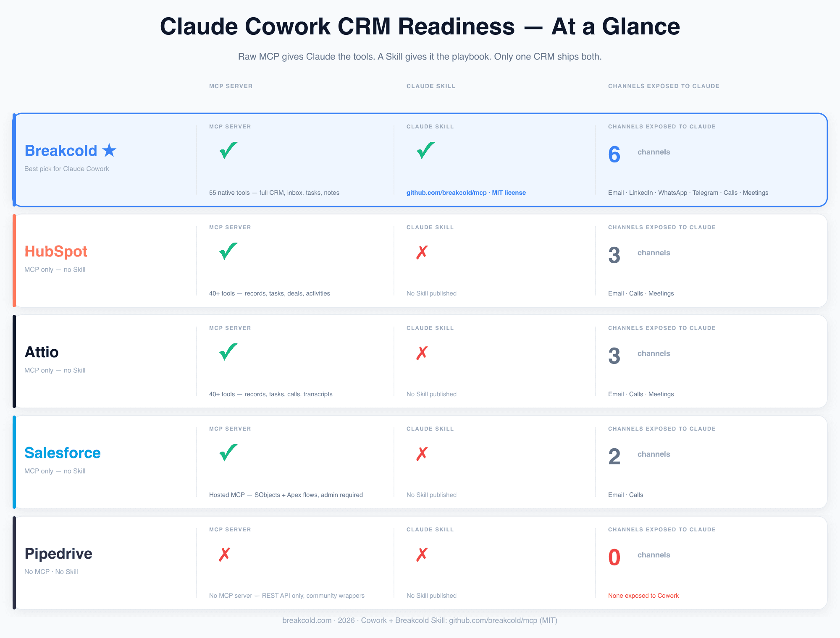This screenshot has height=638, width=840.
Task: Click the MIT license link
Action: tap(509, 193)
